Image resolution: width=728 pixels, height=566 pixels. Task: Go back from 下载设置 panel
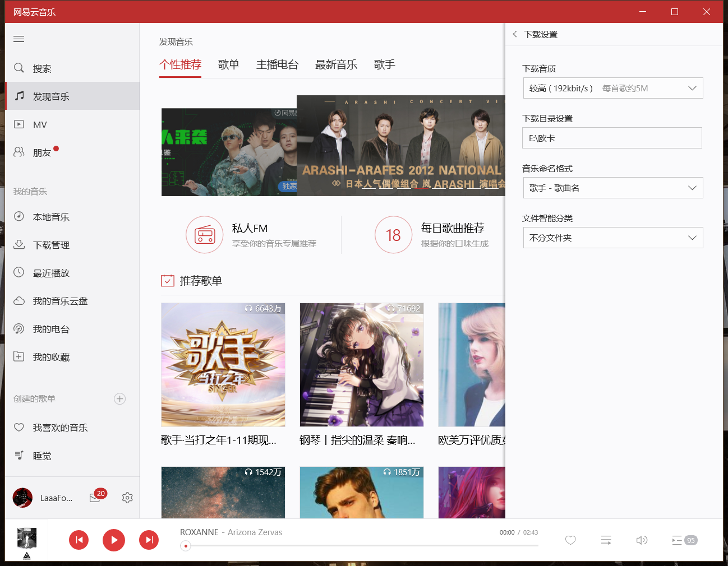click(x=515, y=34)
